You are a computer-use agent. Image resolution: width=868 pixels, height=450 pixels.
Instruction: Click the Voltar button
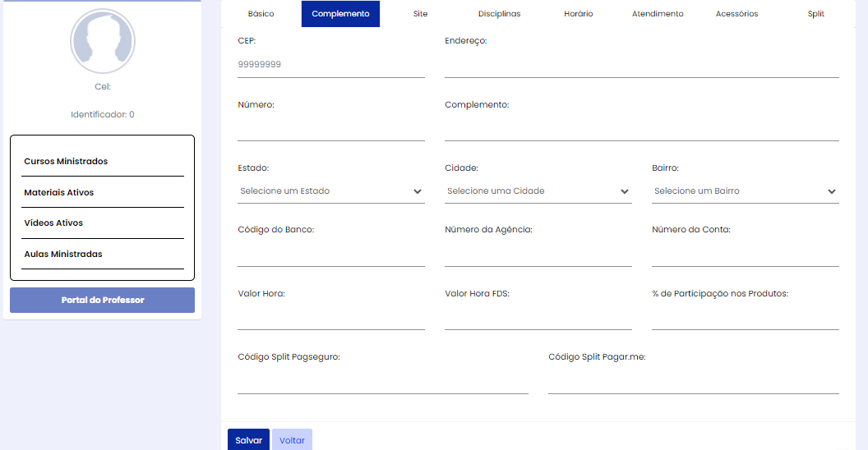(x=292, y=440)
